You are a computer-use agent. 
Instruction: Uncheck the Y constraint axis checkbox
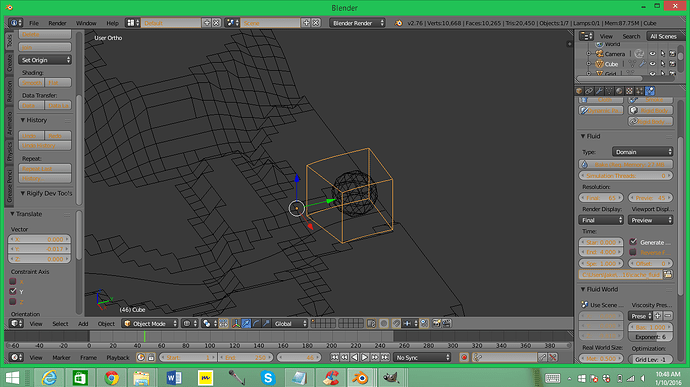click(x=13, y=291)
